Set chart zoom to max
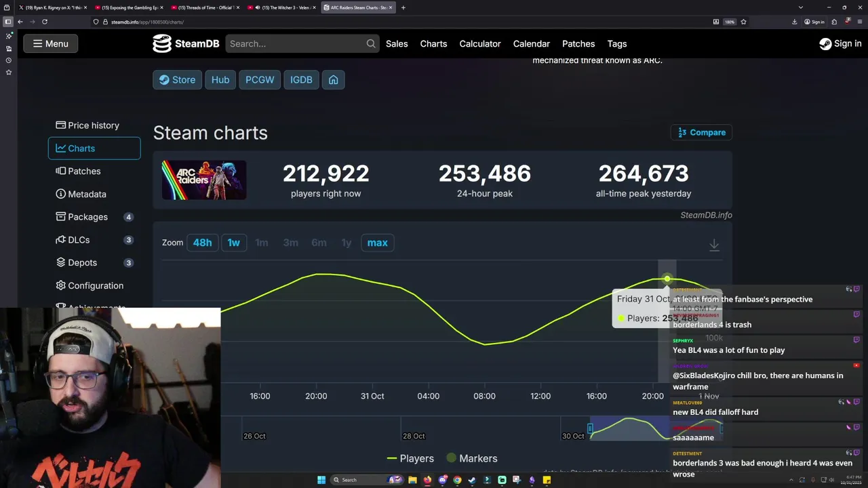The height and width of the screenshot is (488, 868). [x=377, y=243]
